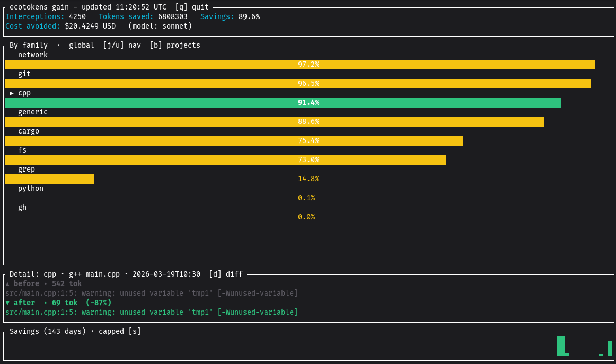The width and height of the screenshot is (616, 364).
Task: Click the short grep savings bar
Action: coord(49,179)
